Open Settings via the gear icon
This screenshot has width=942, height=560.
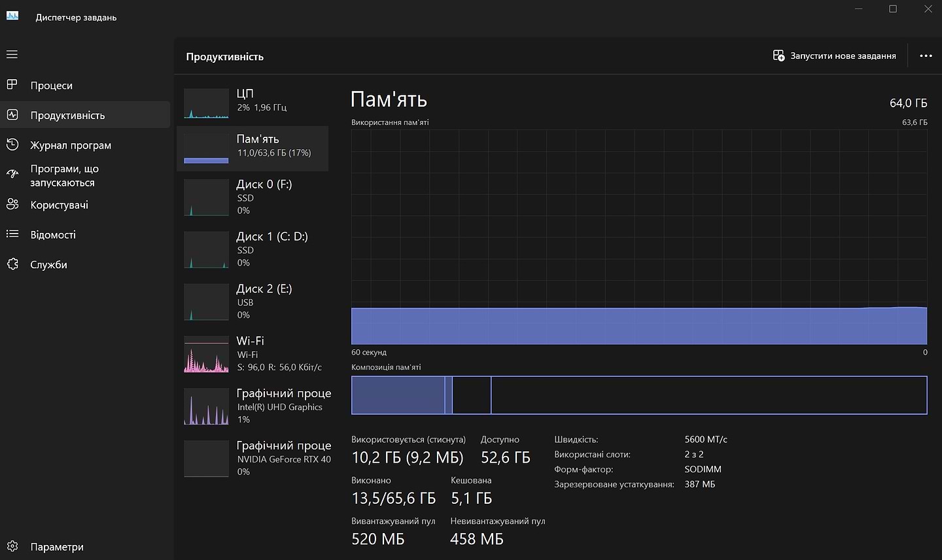pos(12,546)
